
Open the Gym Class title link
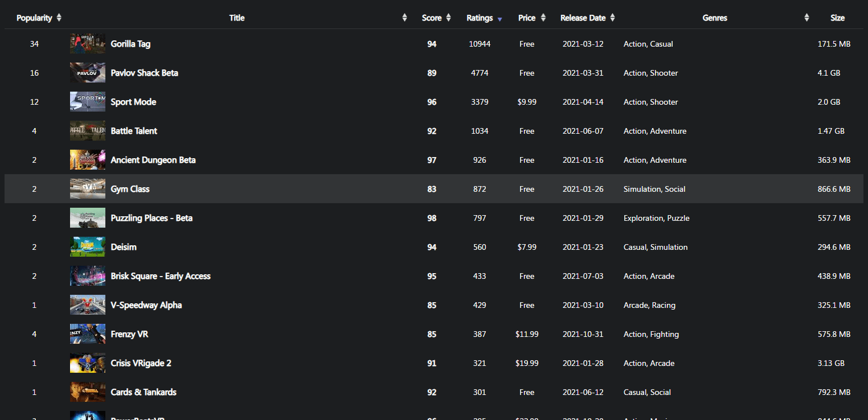(130, 189)
